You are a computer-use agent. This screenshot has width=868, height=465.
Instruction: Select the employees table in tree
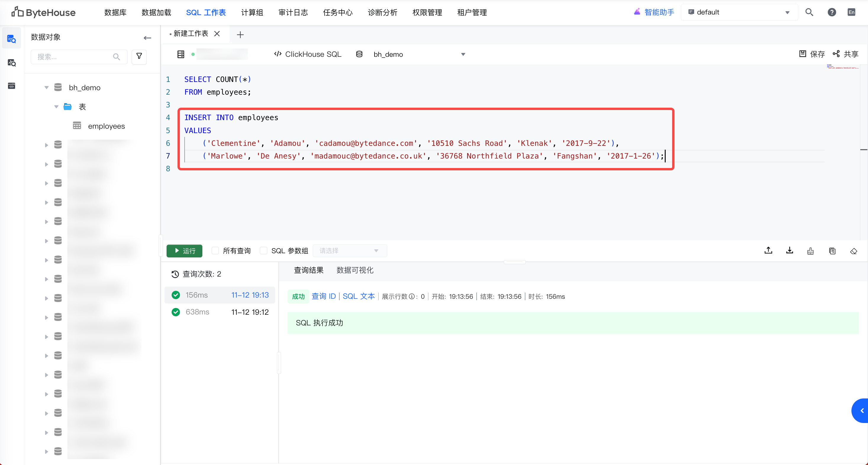tap(106, 126)
